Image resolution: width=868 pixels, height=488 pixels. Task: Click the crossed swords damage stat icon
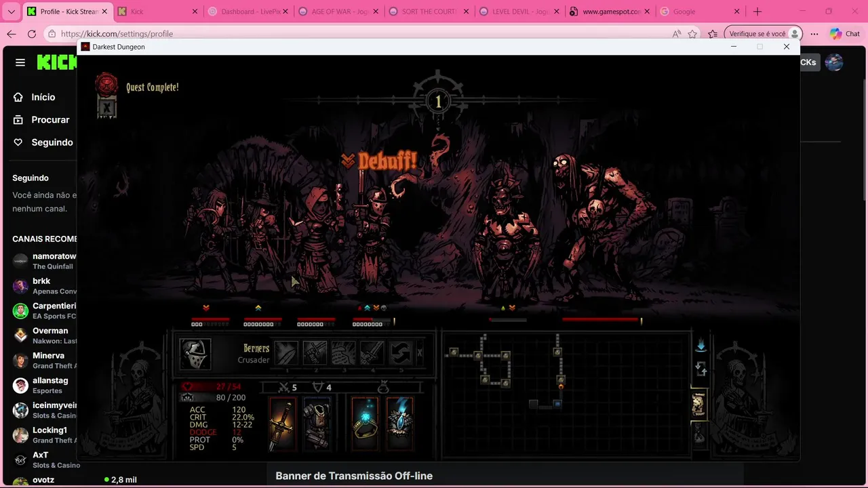pyautogui.click(x=284, y=388)
